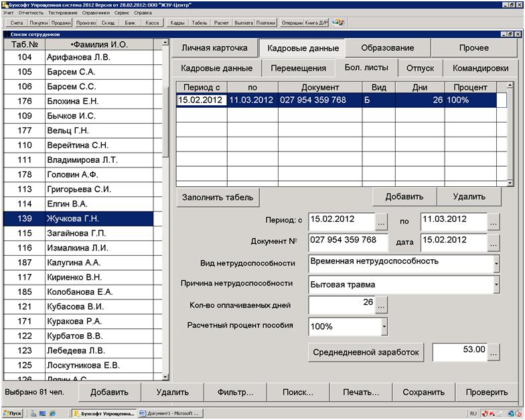Image resolution: width=525 pixels, height=420 pixels.
Task: Open calendar picker for Период с date
Action: tap(381, 220)
